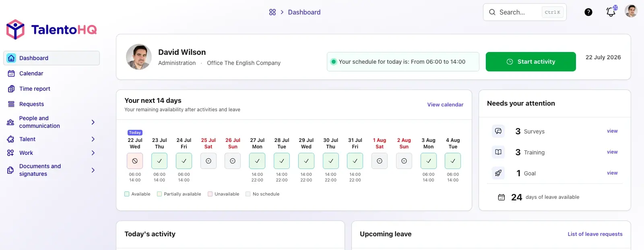Select the available checkmark for 3 Aug
Screen dimensions: 644x250
(429, 161)
